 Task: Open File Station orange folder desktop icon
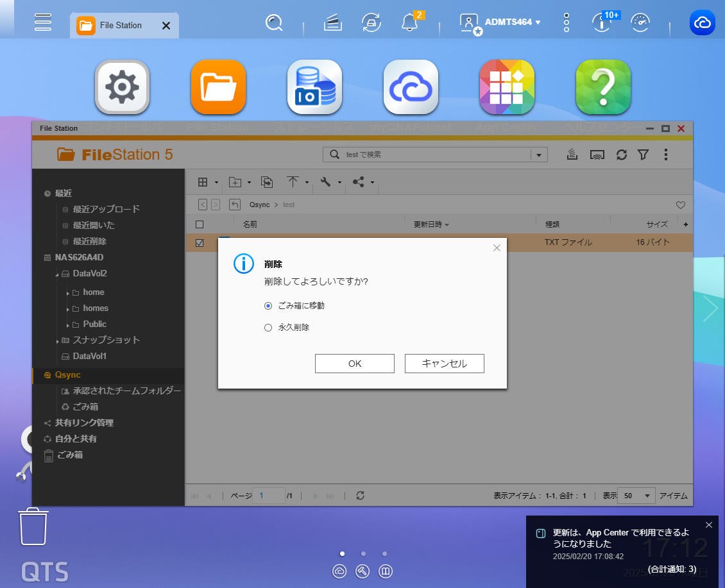[x=218, y=87]
